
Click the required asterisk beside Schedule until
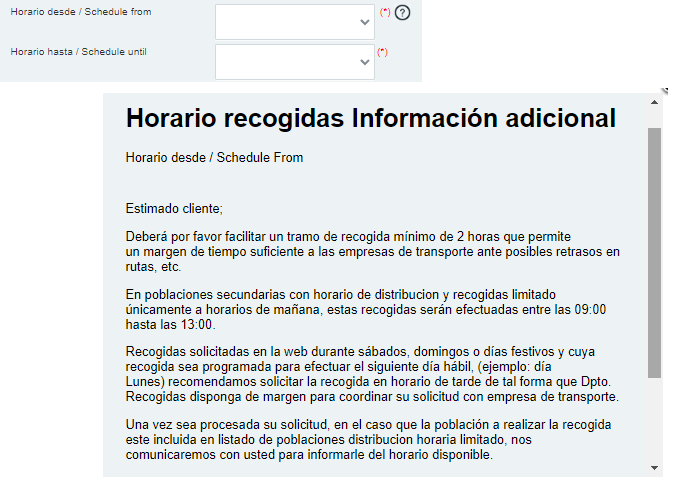point(382,52)
